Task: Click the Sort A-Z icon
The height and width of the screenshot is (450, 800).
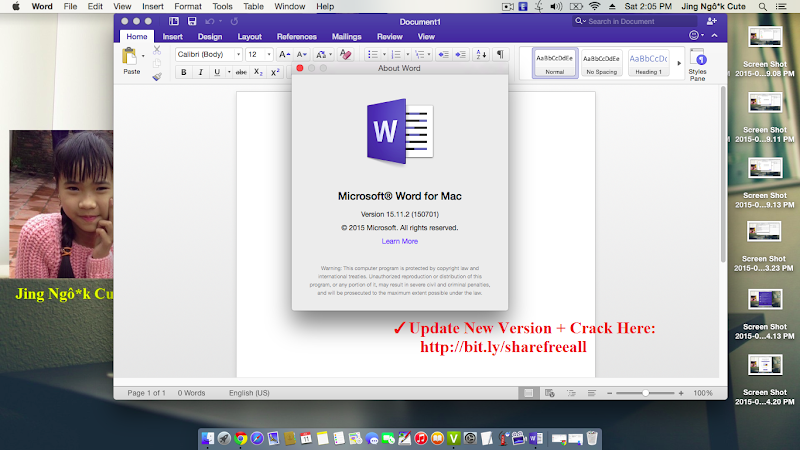Action: point(481,54)
